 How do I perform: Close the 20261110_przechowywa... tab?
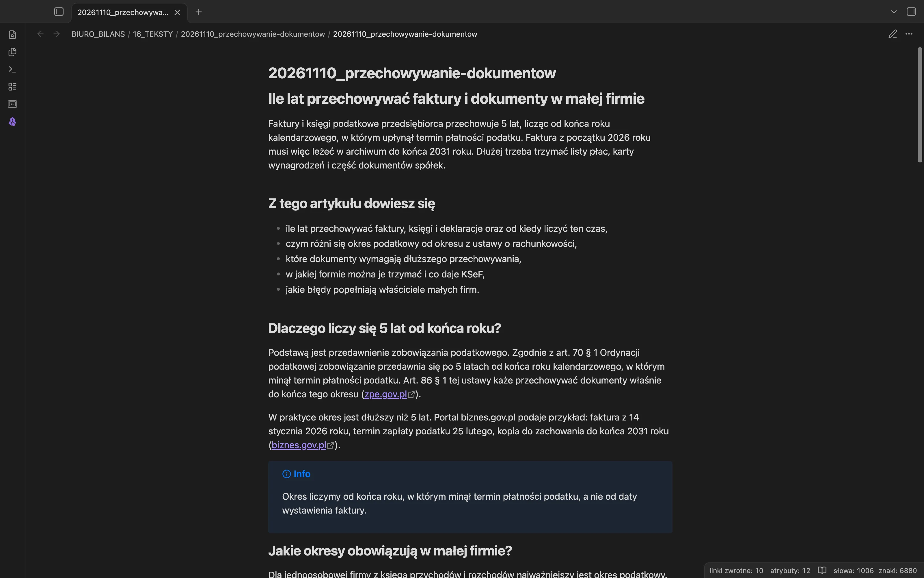coord(177,12)
